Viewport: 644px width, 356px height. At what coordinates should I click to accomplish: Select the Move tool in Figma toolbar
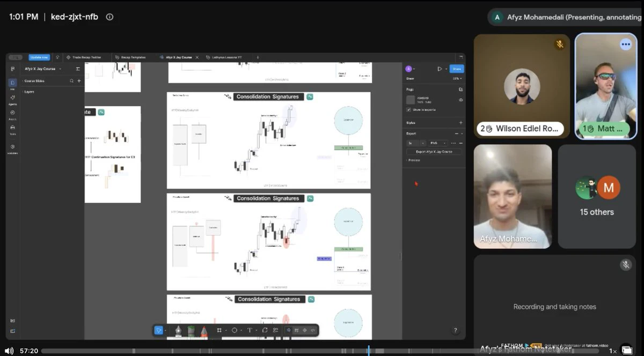tap(159, 330)
